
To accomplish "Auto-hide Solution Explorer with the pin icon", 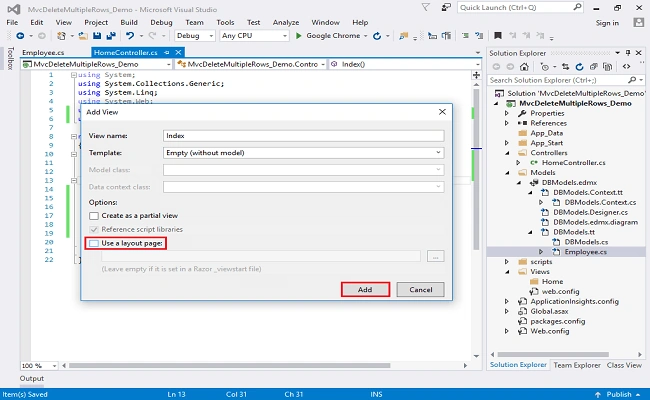I will tap(628, 53).
